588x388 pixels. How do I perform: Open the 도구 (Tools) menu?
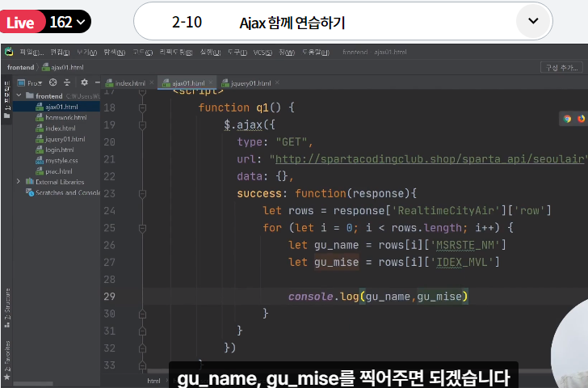click(x=237, y=53)
